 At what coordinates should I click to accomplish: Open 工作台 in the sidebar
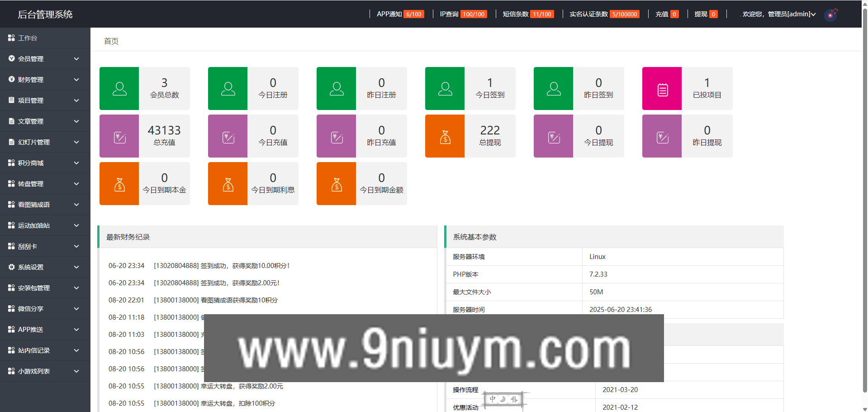pos(28,38)
